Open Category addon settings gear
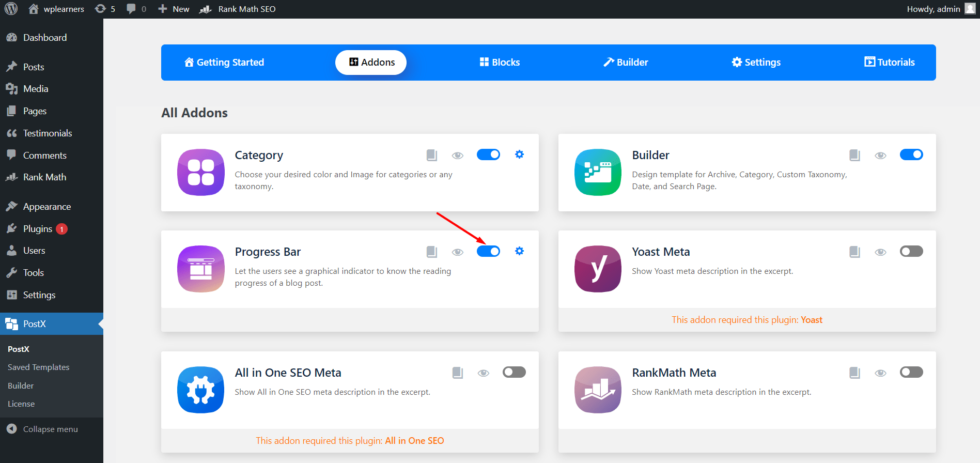This screenshot has height=463, width=980. pyautogui.click(x=520, y=154)
